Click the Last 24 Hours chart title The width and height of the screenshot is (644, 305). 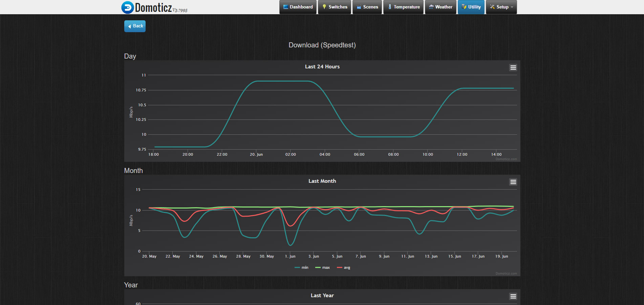pyautogui.click(x=322, y=67)
